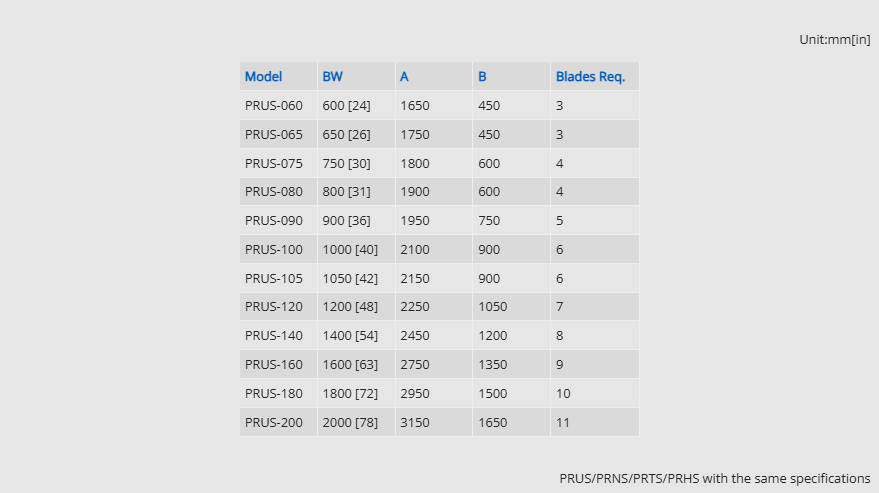The height and width of the screenshot is (493, 879).
Task: Click the Model column header
Action: pos(264,76)
